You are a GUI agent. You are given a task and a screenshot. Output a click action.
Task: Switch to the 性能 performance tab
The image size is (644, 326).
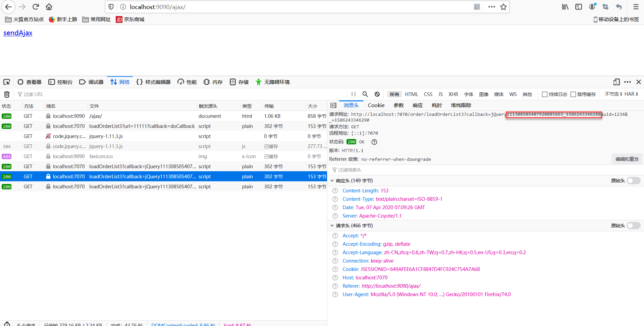pyautogui.click(x=187, y=82)
